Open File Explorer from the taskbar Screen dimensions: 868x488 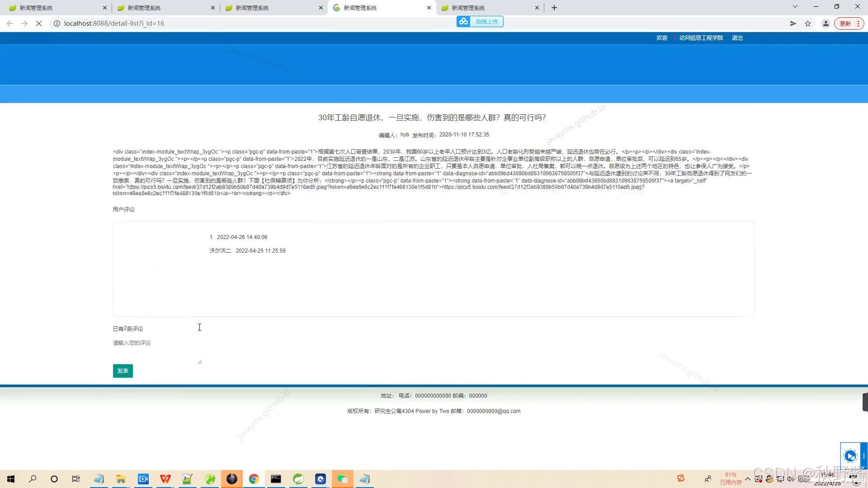pyautogui.click(x=121, y=479)
